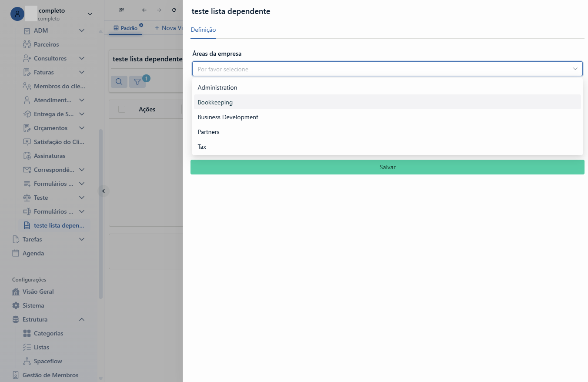Viewport: 588px width, 382px height.
Task: Open Spaceflow under Estrutura
Action: click(x=42, y=361)
